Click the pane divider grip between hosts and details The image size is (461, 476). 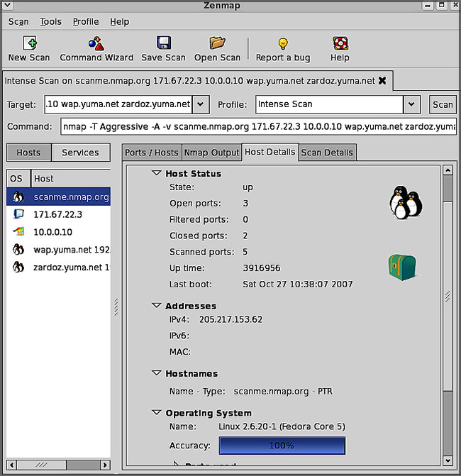116,307
